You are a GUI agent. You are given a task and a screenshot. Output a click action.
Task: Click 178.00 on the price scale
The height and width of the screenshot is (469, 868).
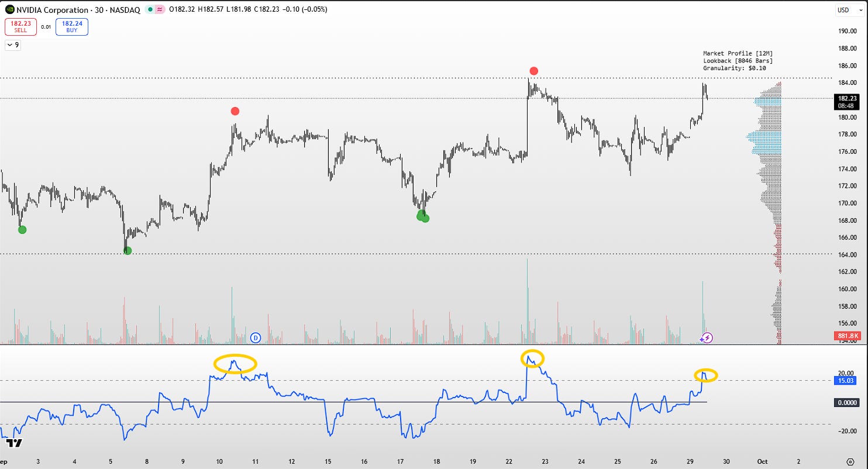click(x=847, y=135)
